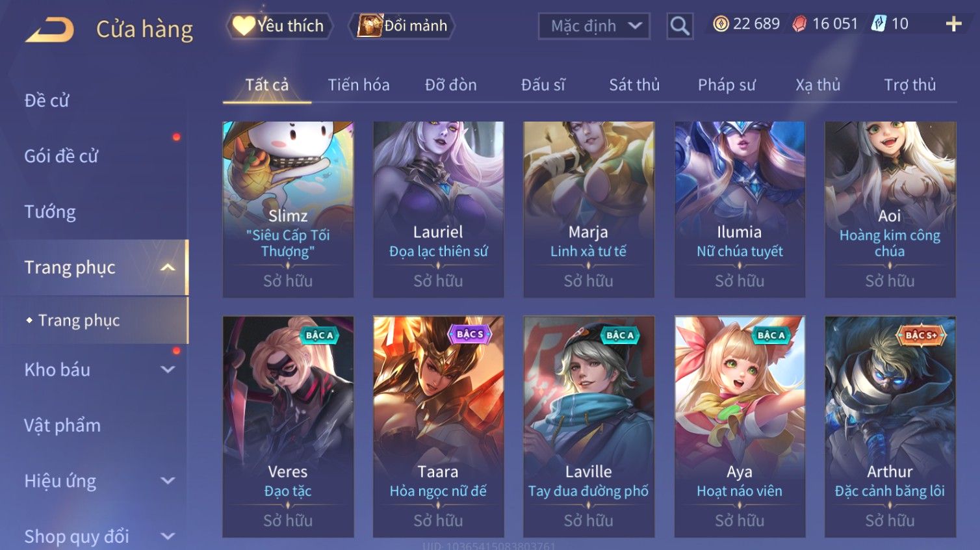980x550 pixels.
Task: Select the Arthur Đặc cảnh băng lôi skin card
Action: coord(890,426)
